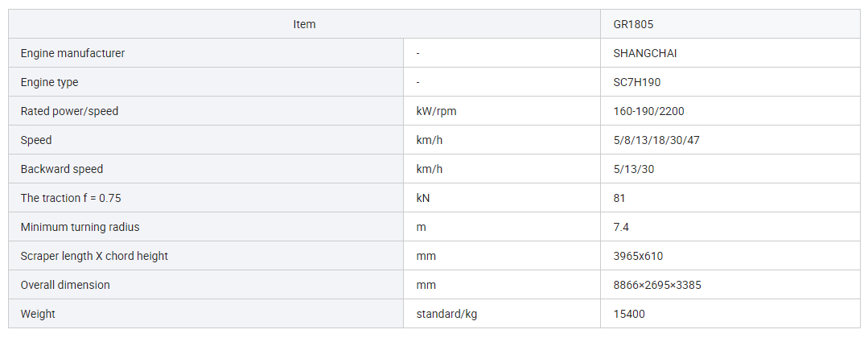
Task: Select the Item header cell
Action: coord(304,24)
